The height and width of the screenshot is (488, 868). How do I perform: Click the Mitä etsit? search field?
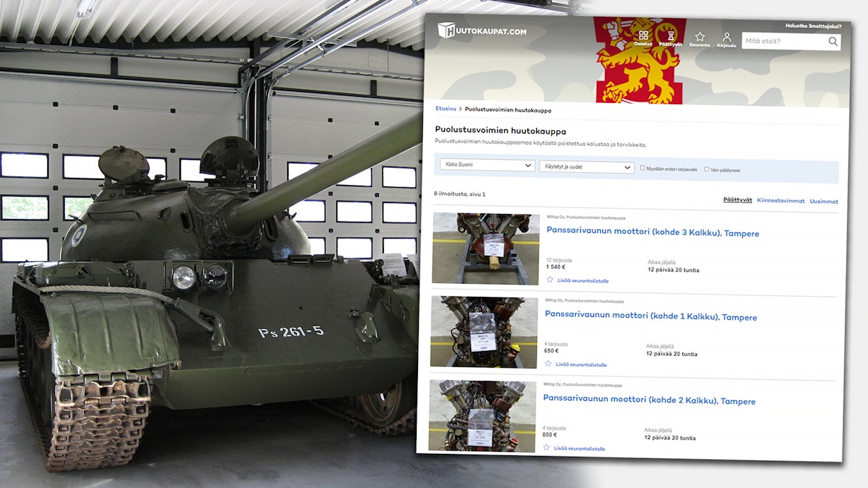click(784, 42)
